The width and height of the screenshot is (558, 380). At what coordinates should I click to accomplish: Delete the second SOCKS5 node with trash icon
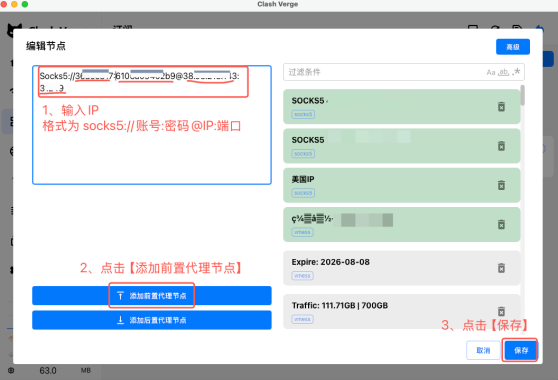(x=501, y=146)
